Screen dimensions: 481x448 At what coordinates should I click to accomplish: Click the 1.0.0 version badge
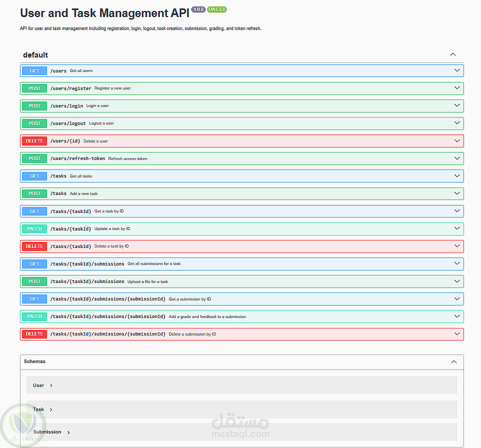[x=198, y=9]
